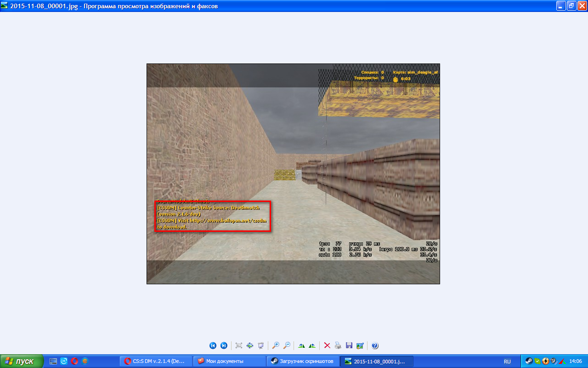This screenshot has height=368, width=588.
Task: Go to the next image
Action: 224,345
